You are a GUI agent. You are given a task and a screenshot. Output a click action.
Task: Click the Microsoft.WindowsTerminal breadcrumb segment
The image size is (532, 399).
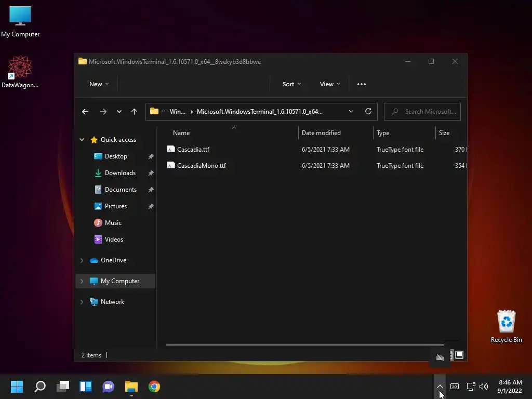point(260,112)
